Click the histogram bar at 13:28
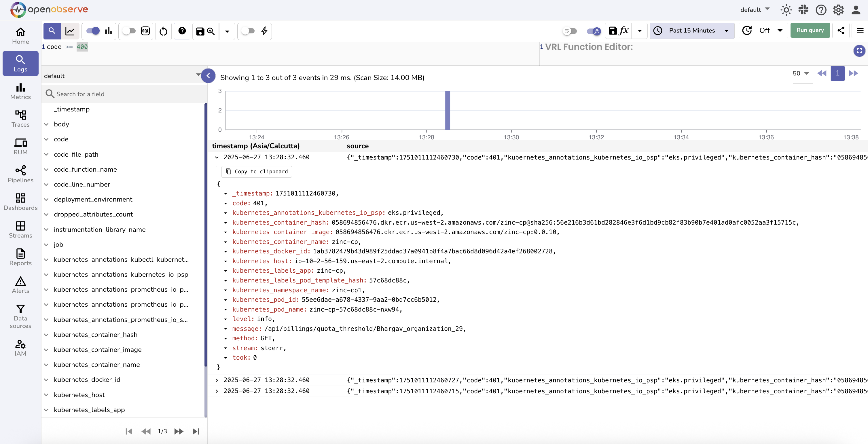868x444 pixels. (448, 110)
